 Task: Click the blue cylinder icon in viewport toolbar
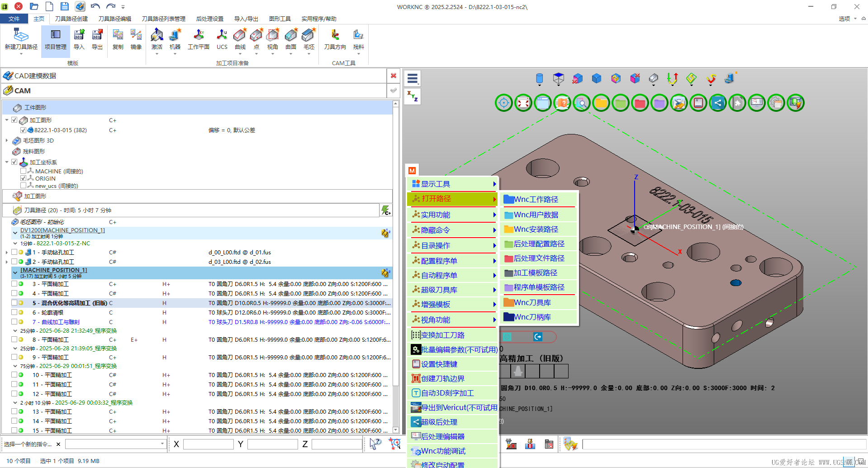tap(539, 79)
